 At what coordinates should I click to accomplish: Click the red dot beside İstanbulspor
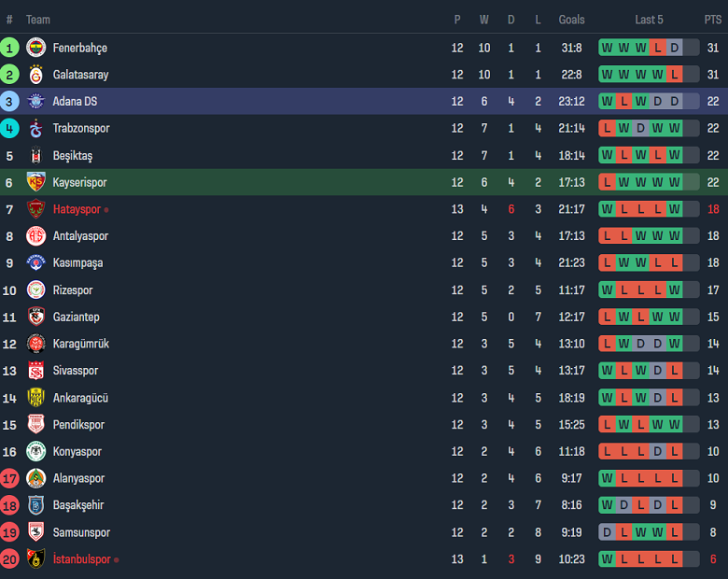pyautogui.click(x=117, y=560)
